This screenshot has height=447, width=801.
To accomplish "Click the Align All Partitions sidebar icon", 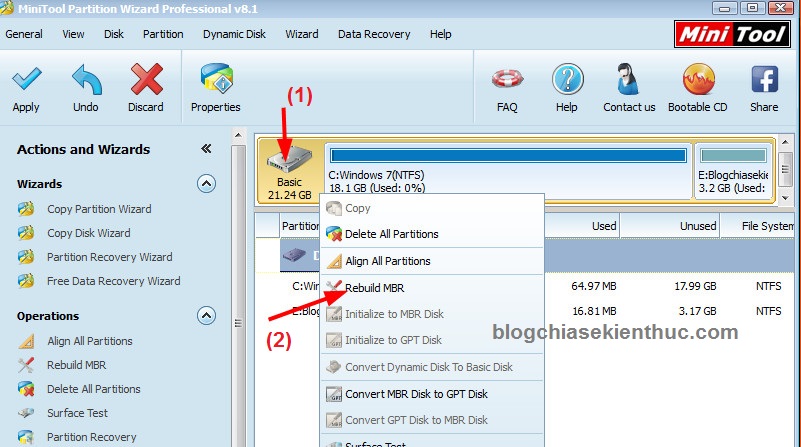I will pyautogui.click(x=26, y=341).
